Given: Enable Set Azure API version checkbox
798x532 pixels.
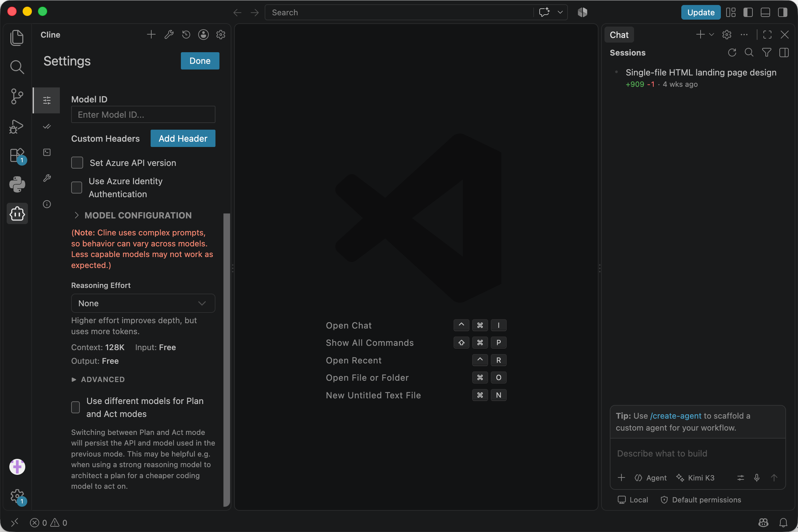Looking at the screenshot, I should pos(77,163).
